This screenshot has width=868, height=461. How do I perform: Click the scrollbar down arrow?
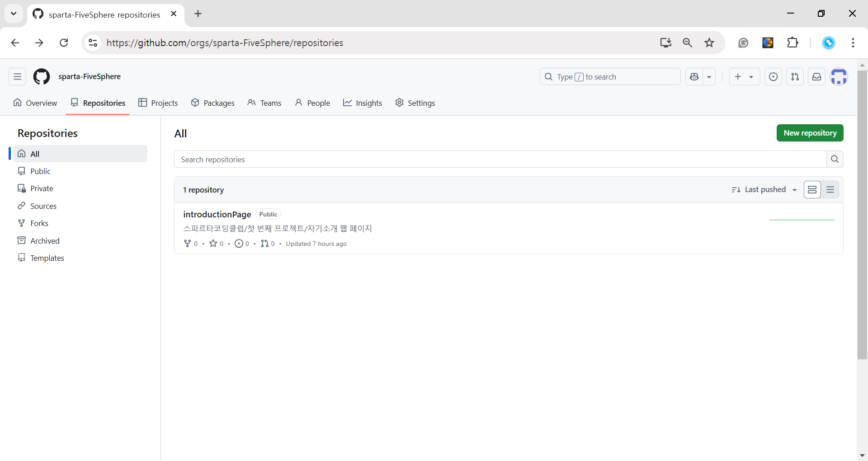(862, 456)
